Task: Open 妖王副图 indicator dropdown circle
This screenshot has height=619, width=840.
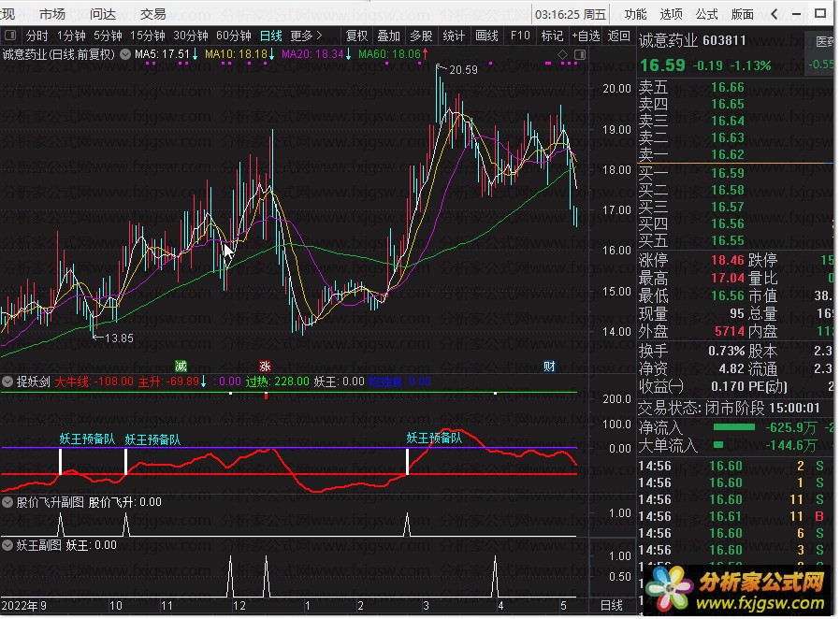Action: point(7,546)
